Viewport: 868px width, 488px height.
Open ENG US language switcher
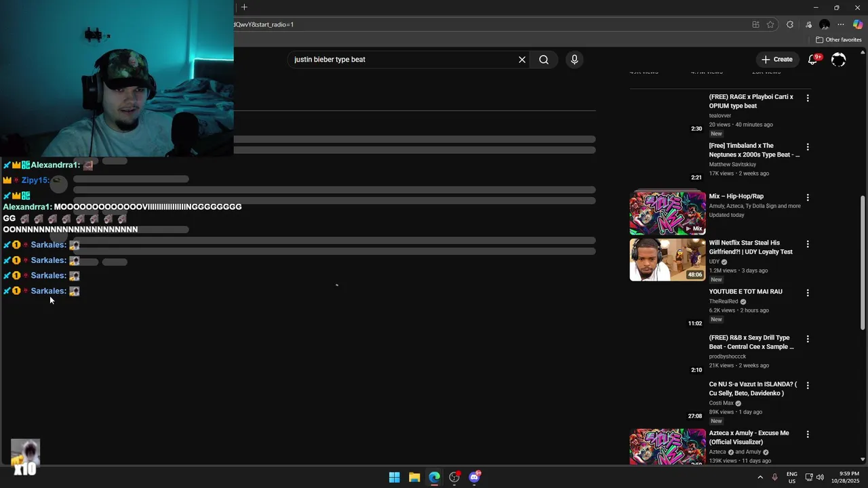tap(792, 477)
